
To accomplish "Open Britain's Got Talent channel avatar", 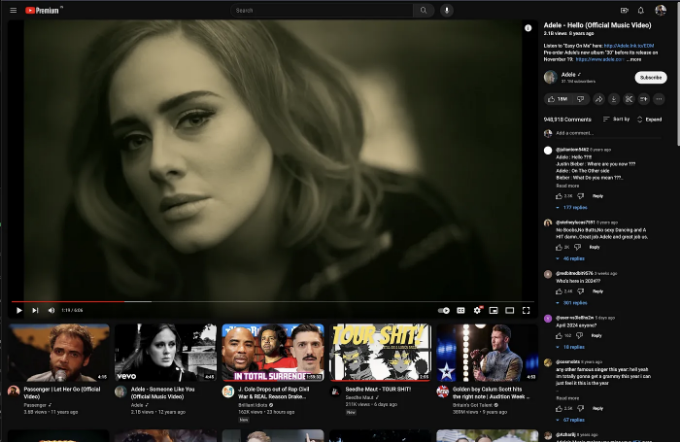I will (x=442, y=392).
